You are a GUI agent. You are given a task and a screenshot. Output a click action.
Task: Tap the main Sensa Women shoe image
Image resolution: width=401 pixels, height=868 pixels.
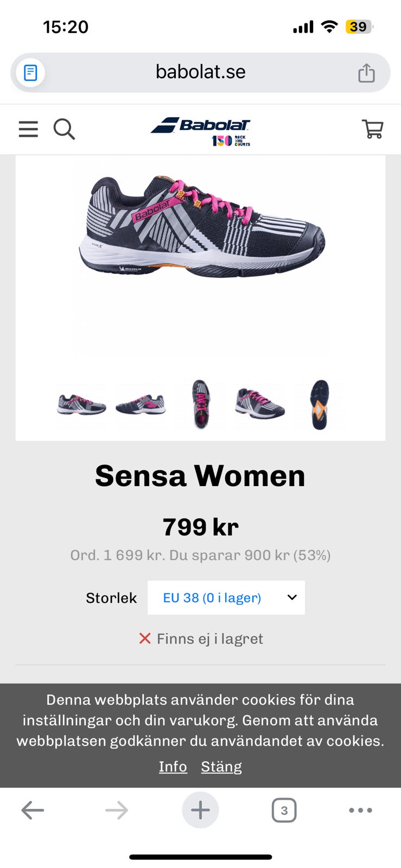(201, 228)
